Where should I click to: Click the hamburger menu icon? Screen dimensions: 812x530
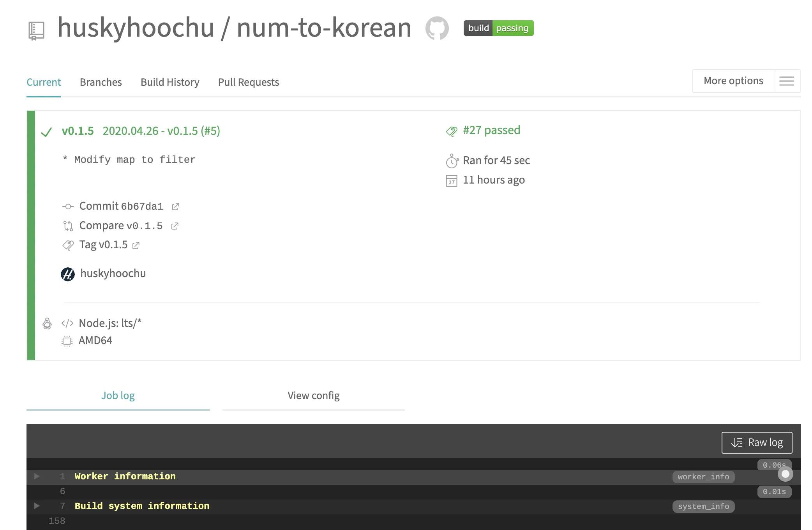pyautogui.click(x=787, y=81)
